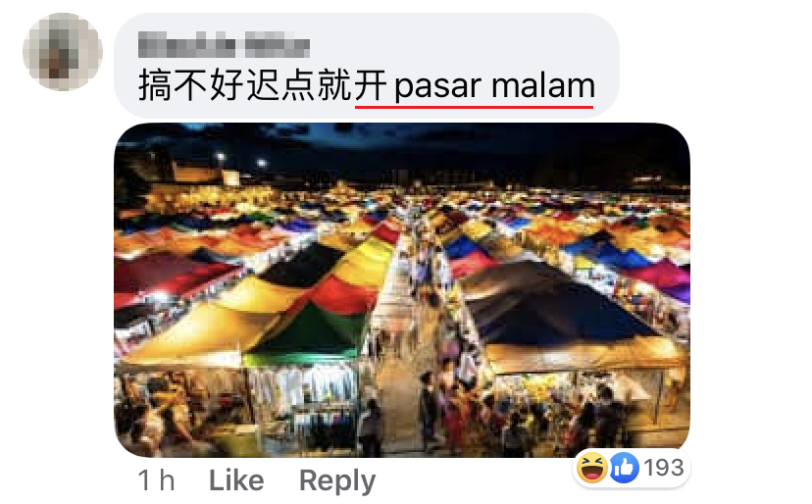This screenshot has width=812, height=504.
Task: Open the commenter's blurred profile picture
Action: point(63,52)
